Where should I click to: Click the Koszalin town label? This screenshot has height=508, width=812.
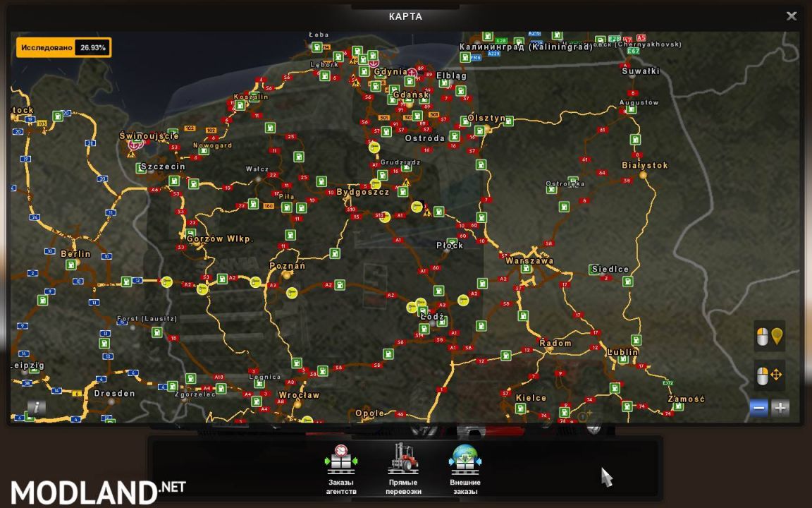tap(251, 97)
